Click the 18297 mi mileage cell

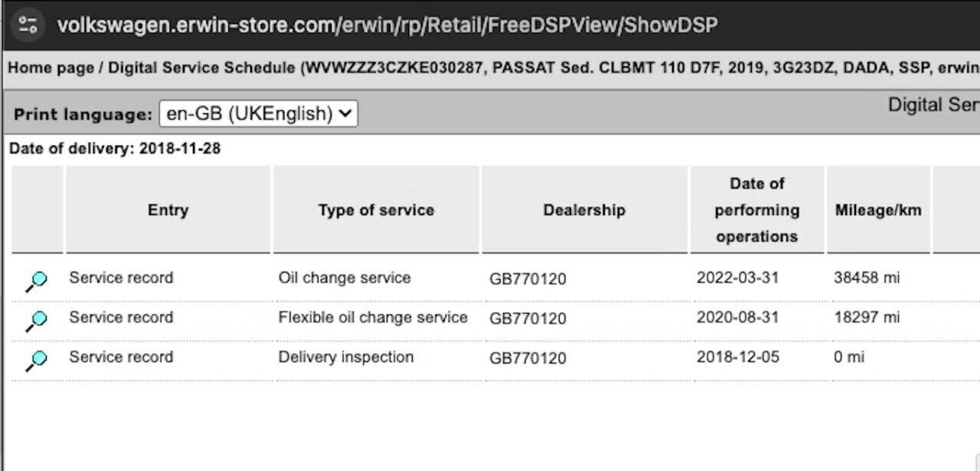(x=867, y=317)
